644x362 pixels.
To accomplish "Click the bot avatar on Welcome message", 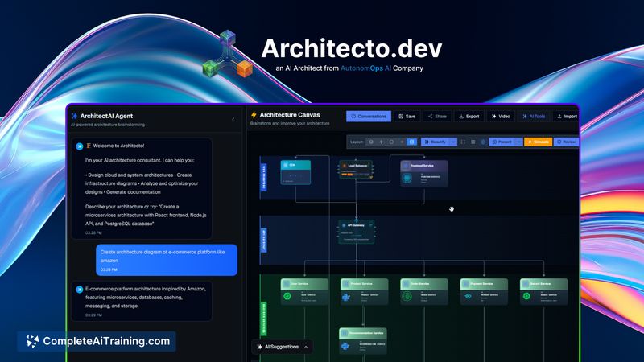I will [x=79, y=146].
